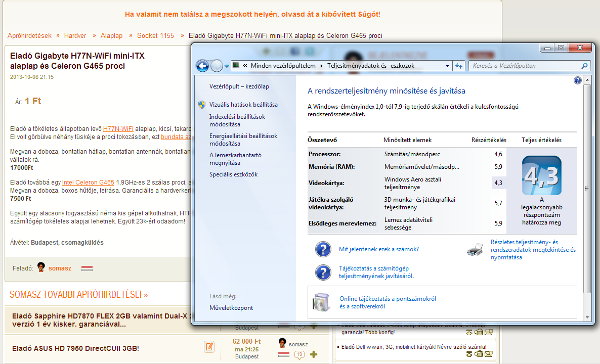This screenshot has height=364, width=600.
Task: Click the Processzor subscore 4,6
Action: click(498, 154)
